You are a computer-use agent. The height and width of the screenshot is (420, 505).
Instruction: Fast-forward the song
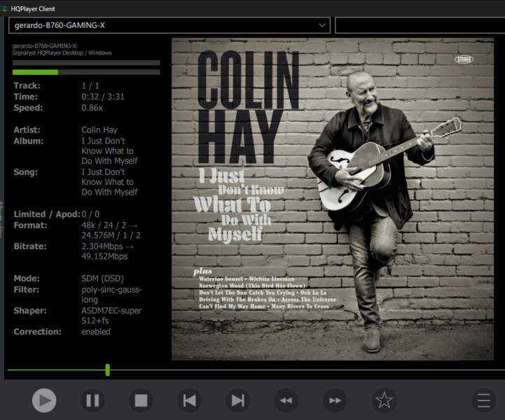(335, 400)
